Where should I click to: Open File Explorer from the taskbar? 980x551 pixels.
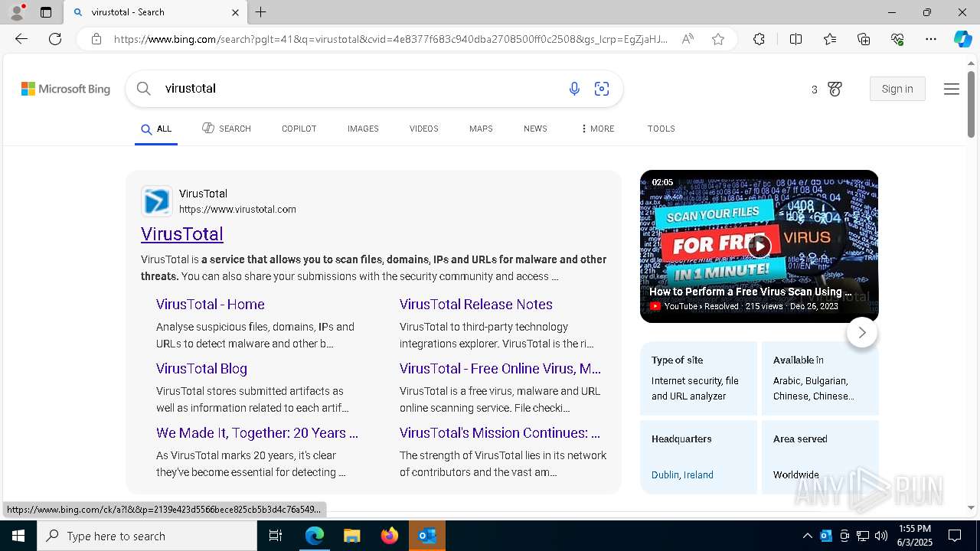pyautogui.click(x=351, y=536)
